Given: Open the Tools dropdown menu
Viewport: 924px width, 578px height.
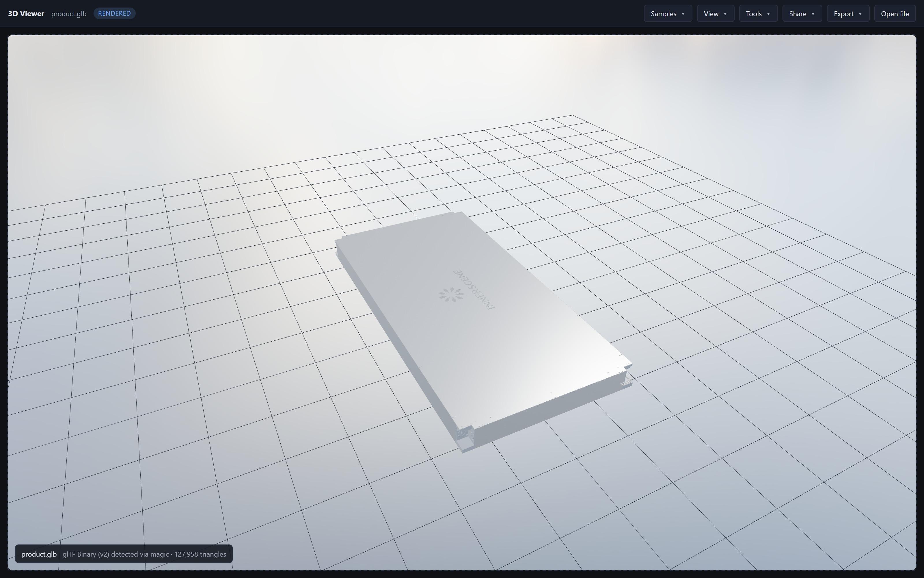Looking at the screenshot, I should (758, 14).
